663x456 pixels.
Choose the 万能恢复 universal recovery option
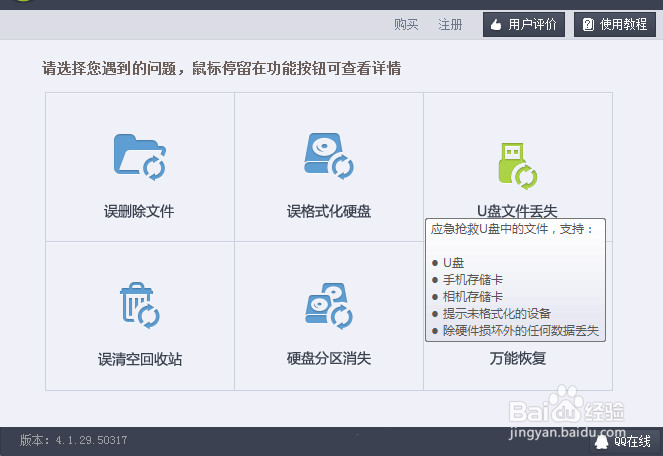tap(518, 359)
